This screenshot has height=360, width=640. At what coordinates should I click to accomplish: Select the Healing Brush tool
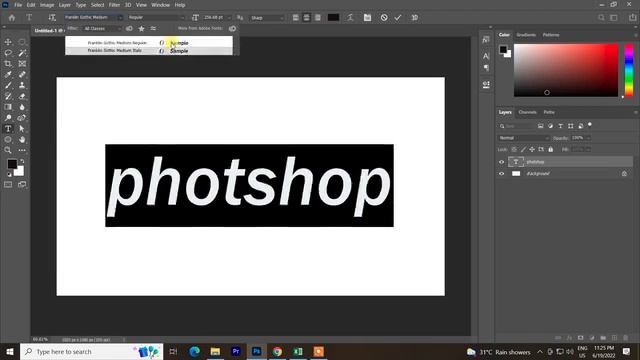[22, 74]
